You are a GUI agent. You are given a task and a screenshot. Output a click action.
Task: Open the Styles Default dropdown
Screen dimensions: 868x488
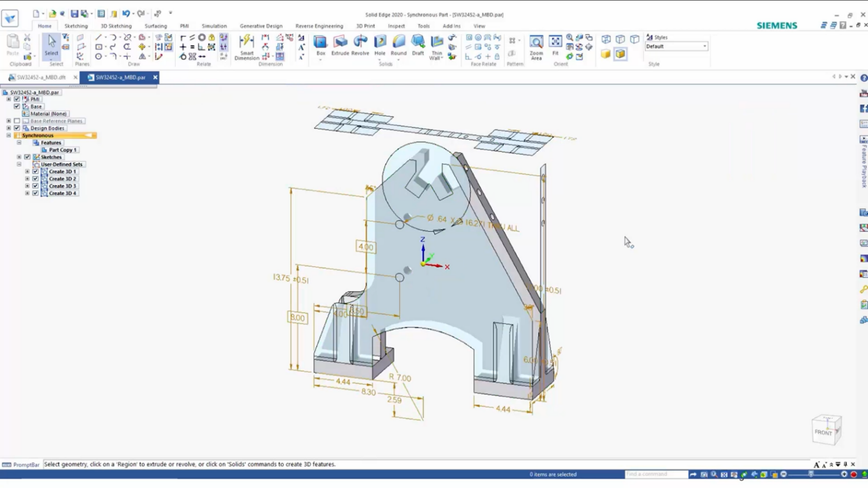[704, 46]
